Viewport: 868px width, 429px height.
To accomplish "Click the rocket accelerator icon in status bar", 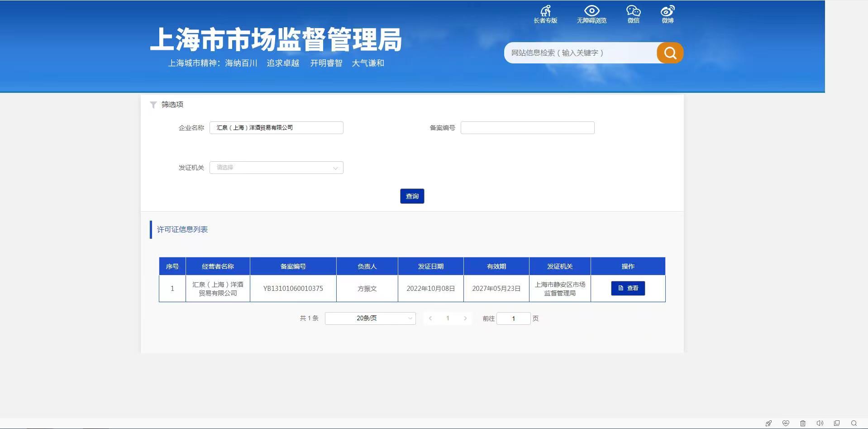I will coord(768,423).
